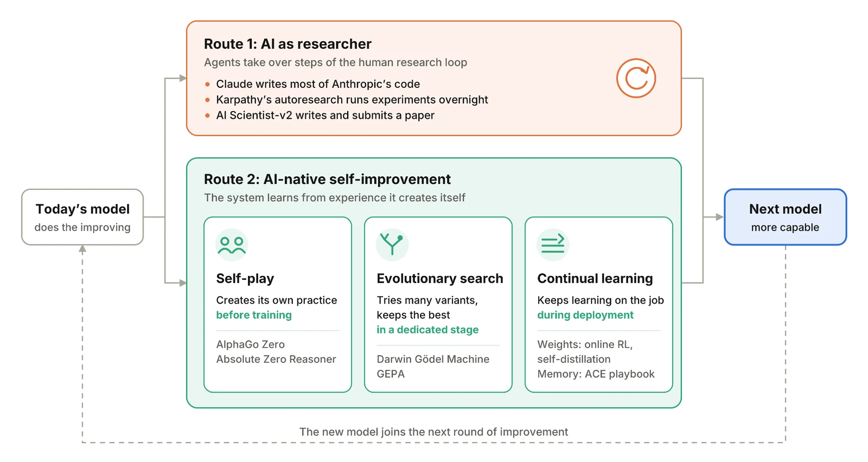This screenshot has width=868, height=462.
Task: Click 'does the improving' subtitle
Action: 82,227
